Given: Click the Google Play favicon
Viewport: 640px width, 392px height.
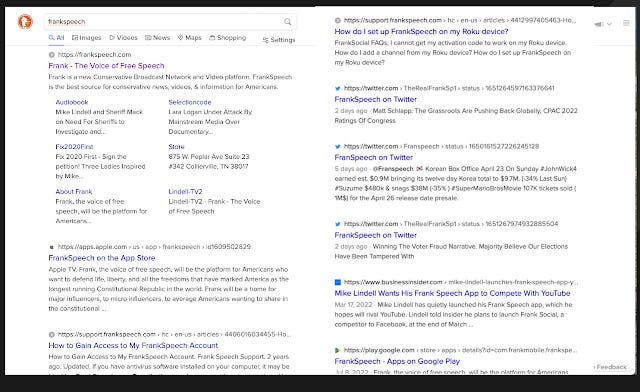Looking at the screenshot, I should [338, 350].
